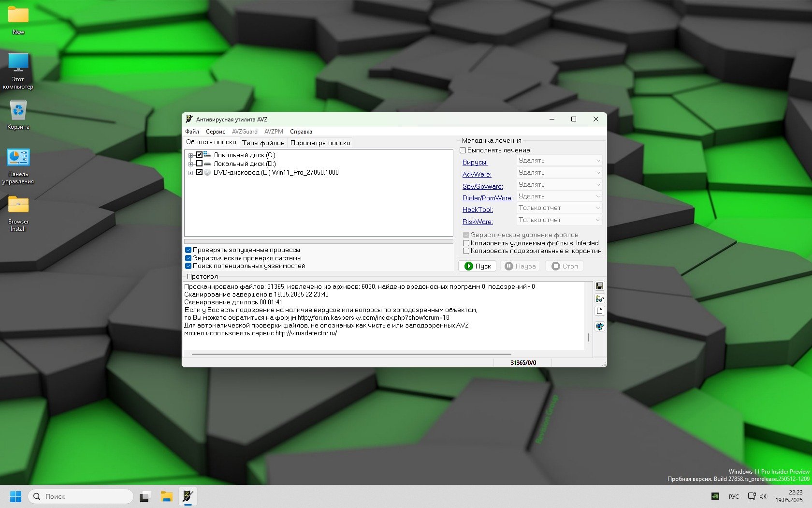Open File Explorer from the taskbar
812x508 pixels.
(167, 496)
